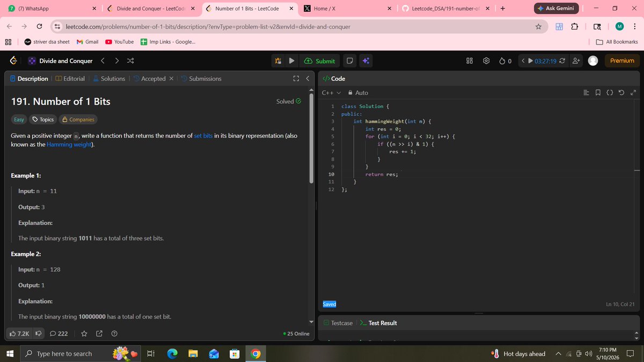
Task: Open LeetCode settings gear
Action: pos(486,61)
